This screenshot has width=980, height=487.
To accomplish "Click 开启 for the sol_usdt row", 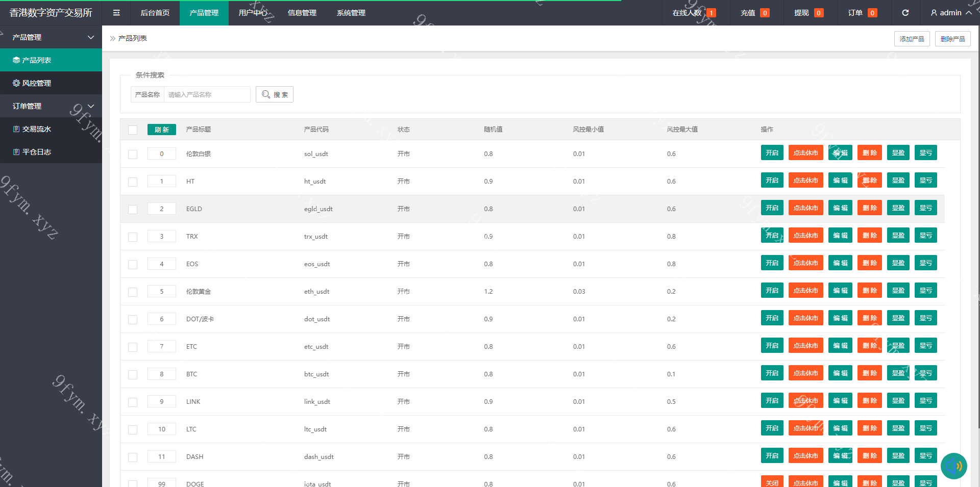I will click(x=772, y=152).
